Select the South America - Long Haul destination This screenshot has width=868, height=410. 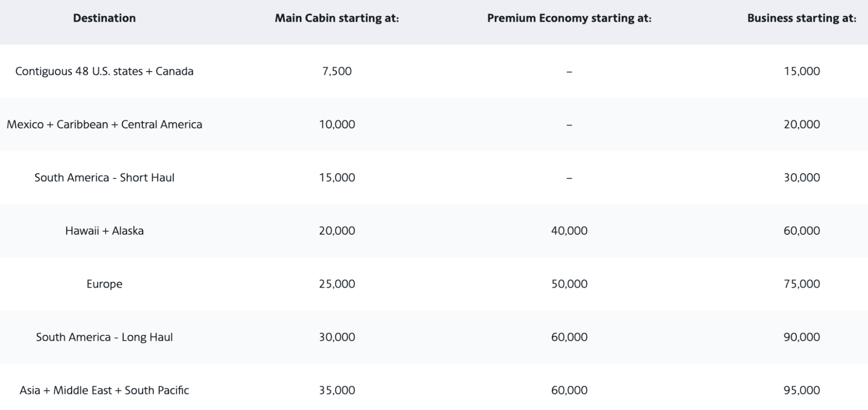pos(104,337)
